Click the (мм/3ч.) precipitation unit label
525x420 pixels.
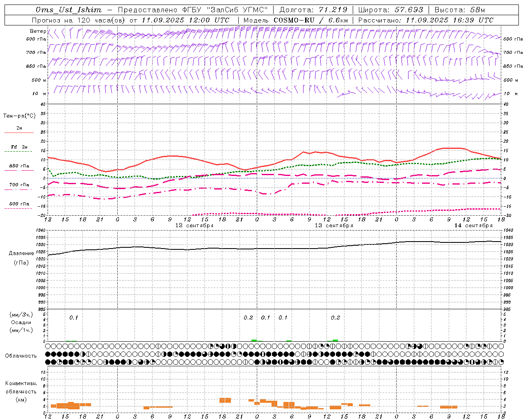pyautogui.click(x=21, y=315)
